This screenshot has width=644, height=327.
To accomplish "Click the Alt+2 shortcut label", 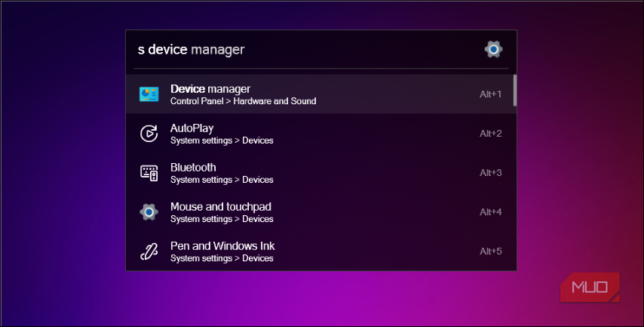I will point(490,133).
